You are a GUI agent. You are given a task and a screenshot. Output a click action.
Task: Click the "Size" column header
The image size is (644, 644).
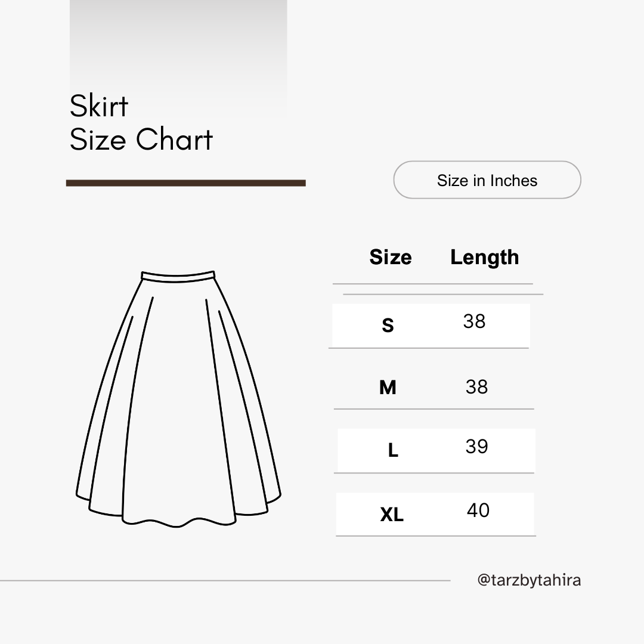pos(391,257)
